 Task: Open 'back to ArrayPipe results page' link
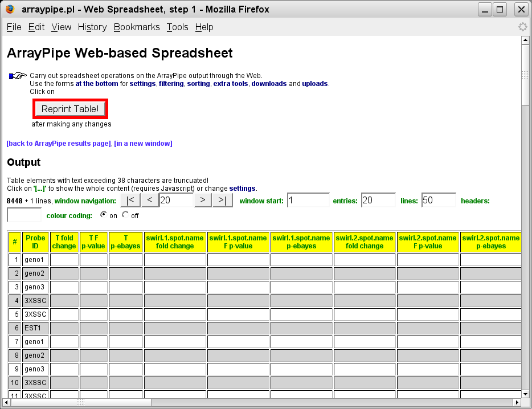click(x=59, y=143)
